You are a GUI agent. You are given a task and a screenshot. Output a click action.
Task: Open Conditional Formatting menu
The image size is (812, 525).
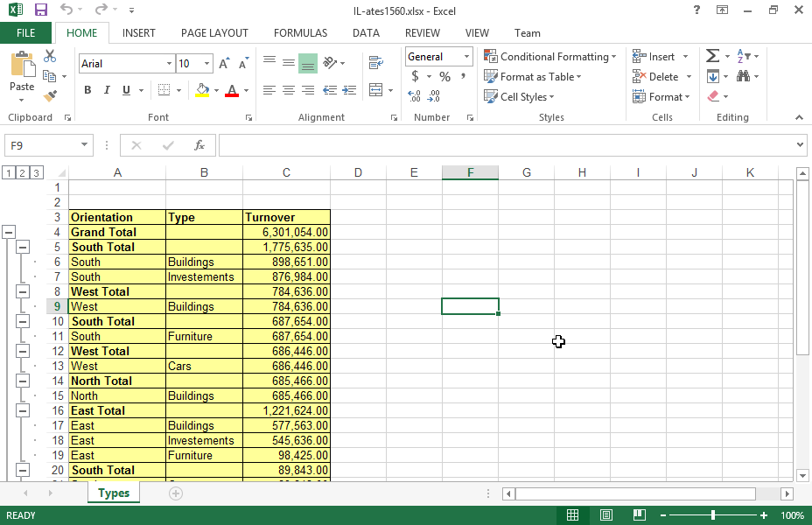coord(549,57)
